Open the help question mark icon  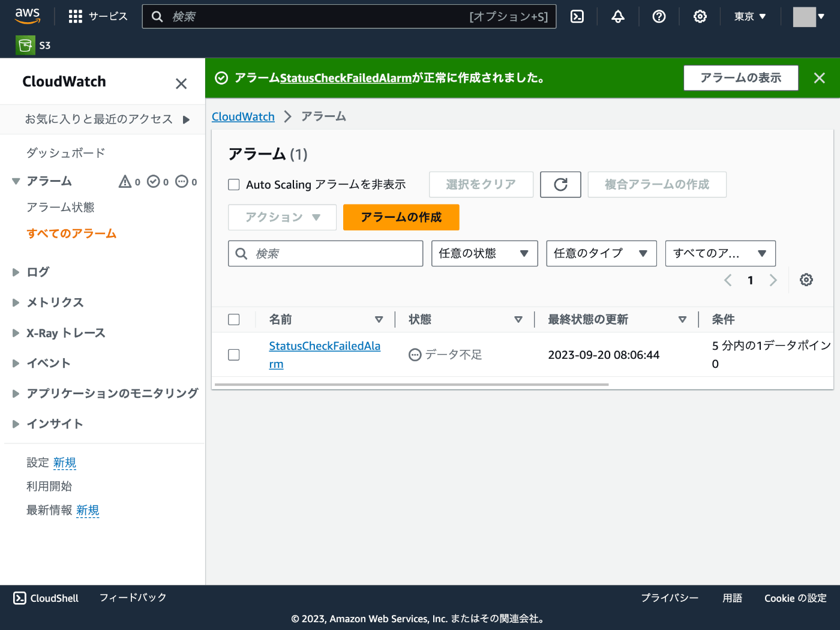(x=659, y=16)
